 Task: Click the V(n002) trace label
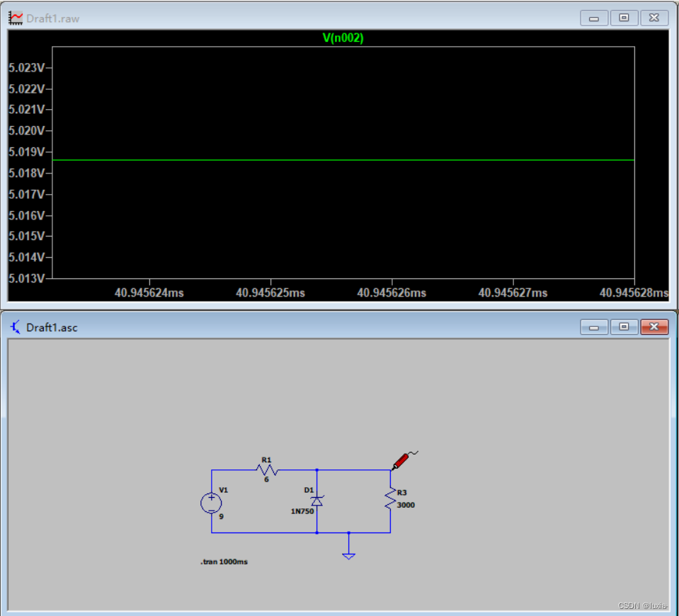tap(343, 38)
